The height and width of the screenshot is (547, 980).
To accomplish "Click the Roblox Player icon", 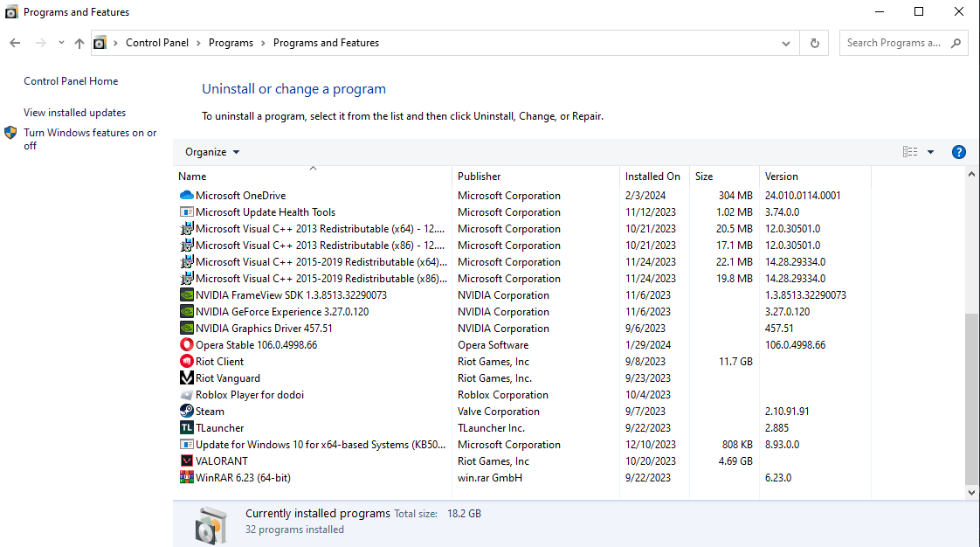I will [x=186, y=395].
